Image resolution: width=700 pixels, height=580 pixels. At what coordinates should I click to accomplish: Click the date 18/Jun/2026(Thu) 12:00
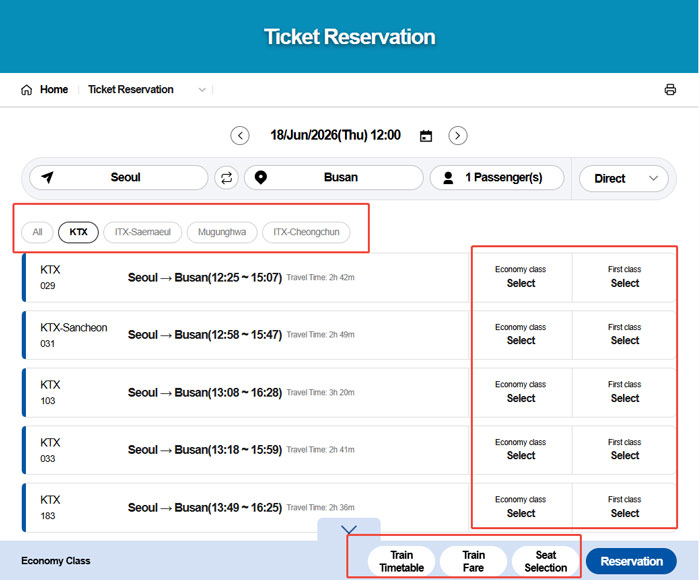[335, 135]
